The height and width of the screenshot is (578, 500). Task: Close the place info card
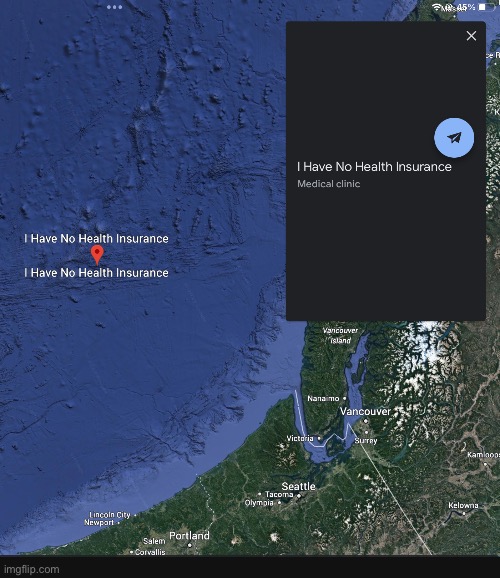click(x=471, y=36)
